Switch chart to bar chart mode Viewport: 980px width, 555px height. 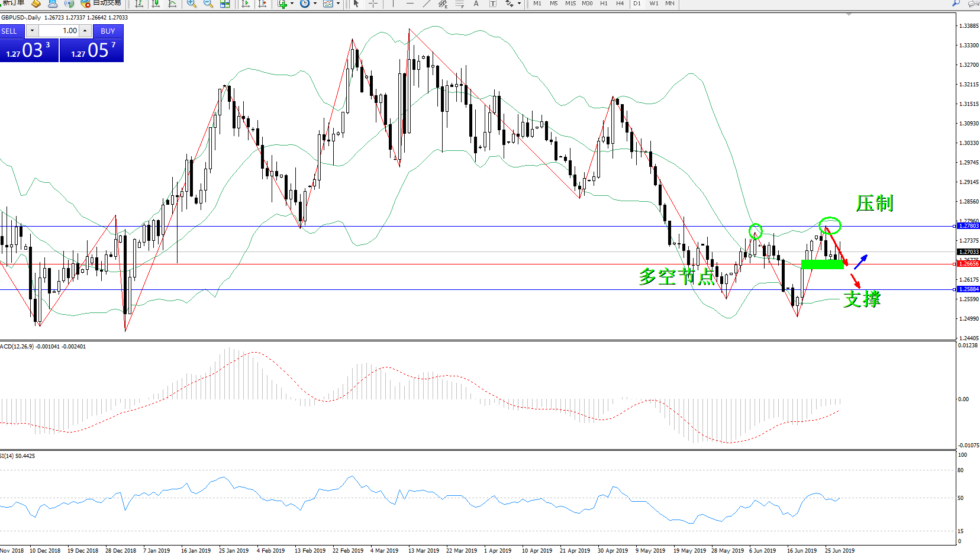139,3
